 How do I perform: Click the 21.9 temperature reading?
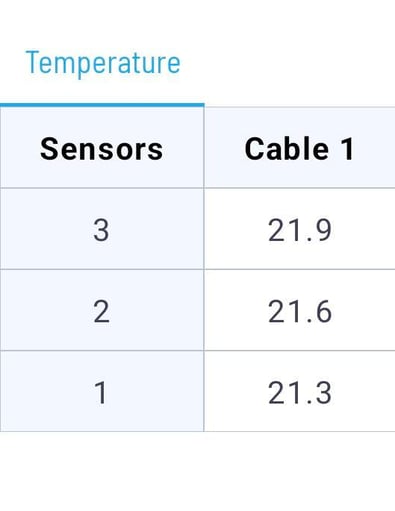[x=299, y=229]
